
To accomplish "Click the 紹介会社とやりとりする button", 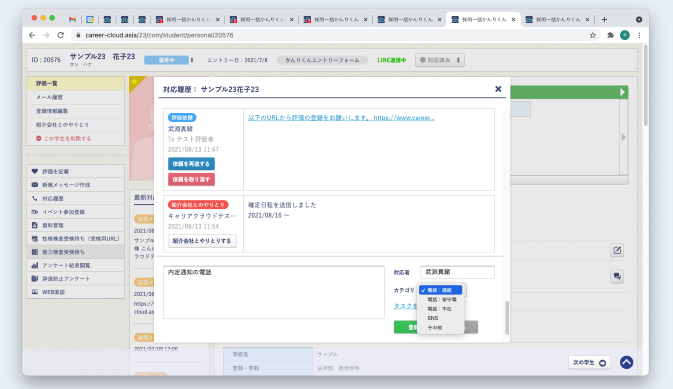I will tap(202, 241).
